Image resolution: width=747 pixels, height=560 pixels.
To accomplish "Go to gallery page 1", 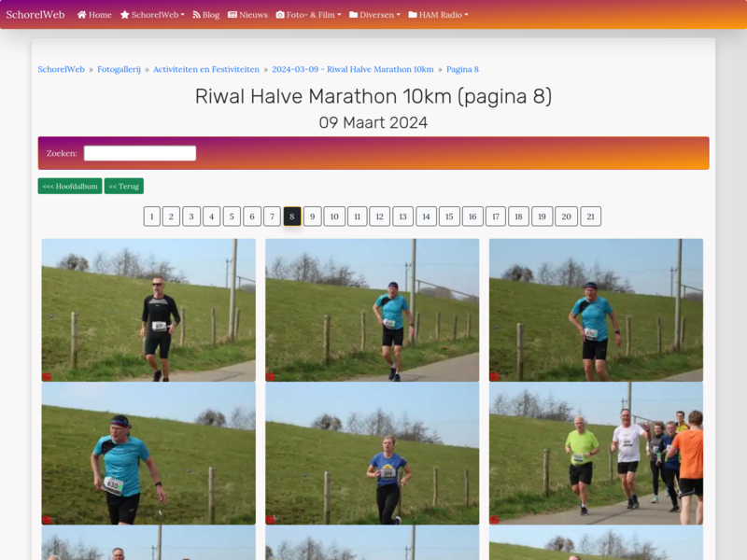I will tap(152, 217).
